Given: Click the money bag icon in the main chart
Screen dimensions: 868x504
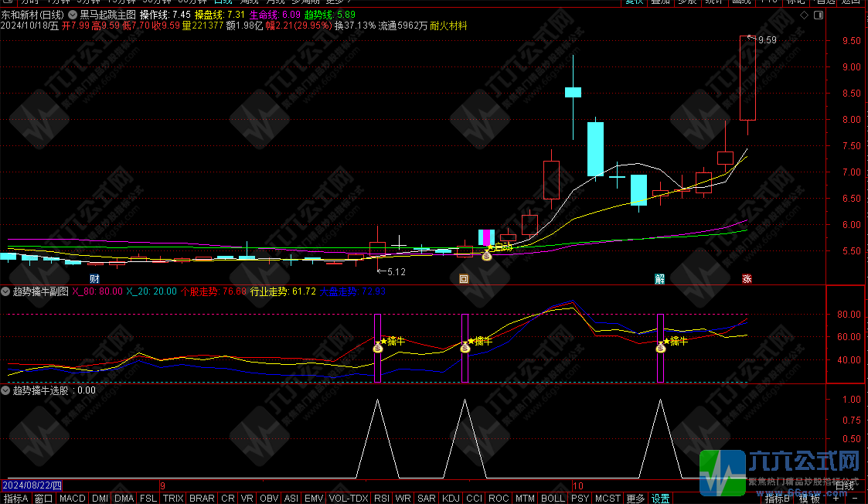Looking at the screenshot, I should pos(486,255).
